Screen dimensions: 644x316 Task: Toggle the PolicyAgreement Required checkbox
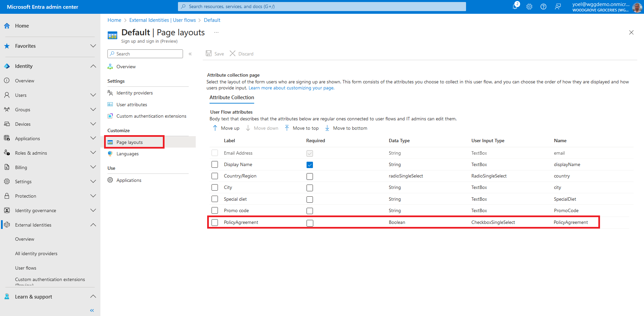[310, 223]
